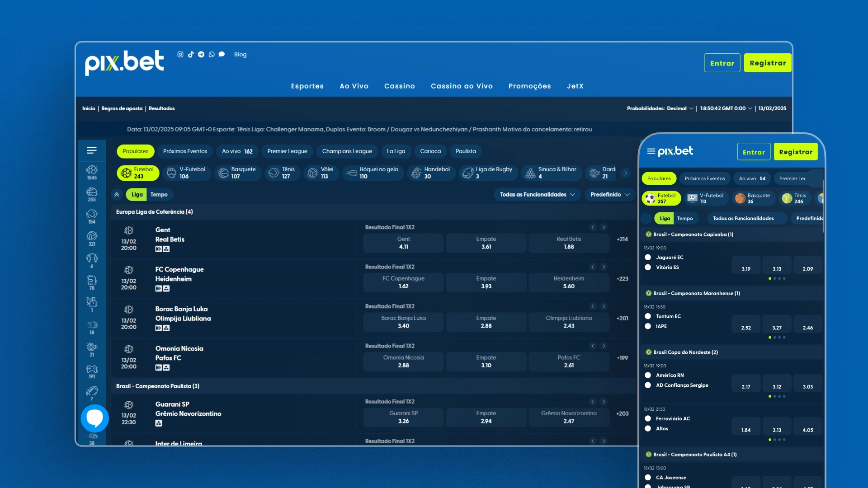
Task: Select sidebar table tennis icon with 78
Action: (x=92, y=283)
